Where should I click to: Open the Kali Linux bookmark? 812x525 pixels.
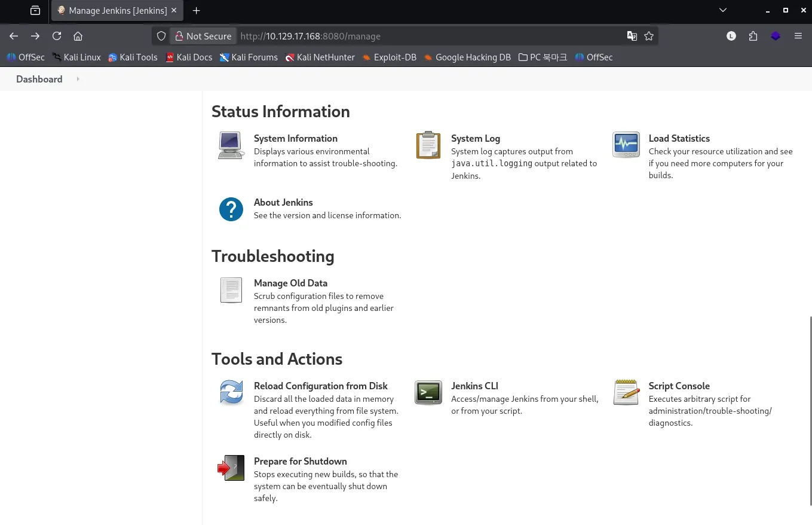(76, 57)
